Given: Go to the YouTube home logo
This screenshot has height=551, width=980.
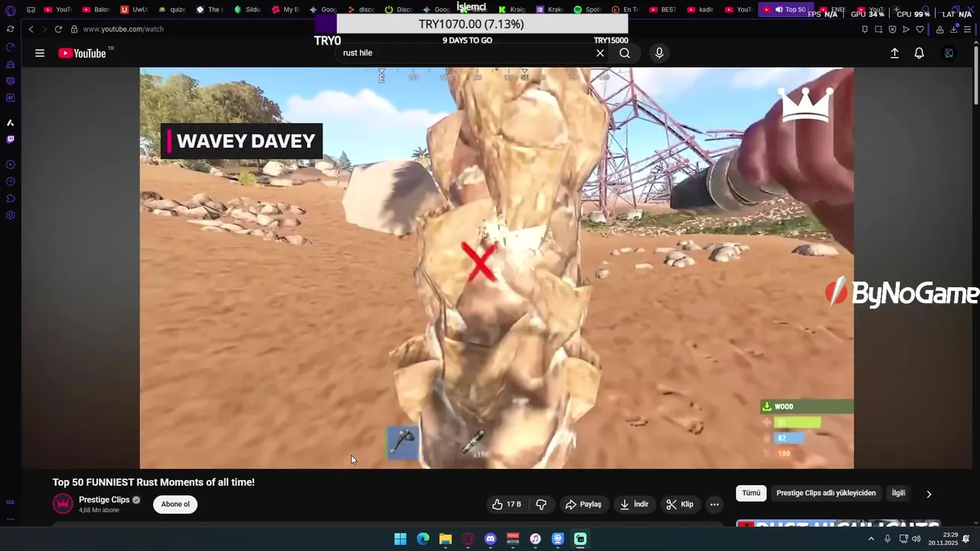Looking at the screenshot, I should [x=82, y=53].
